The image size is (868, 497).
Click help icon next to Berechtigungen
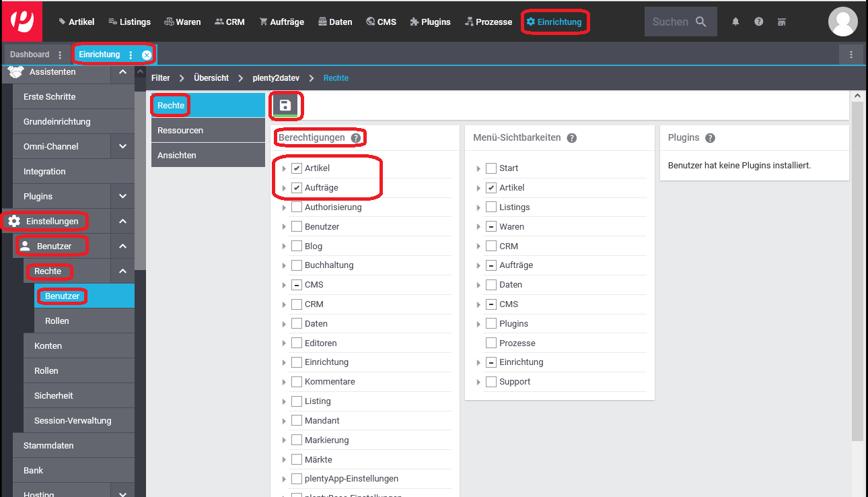[x=356, y=138]
